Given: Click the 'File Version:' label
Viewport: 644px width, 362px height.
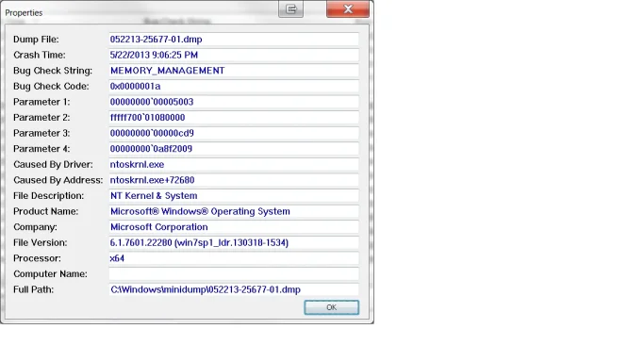Looking at the screenshot, I should pyautogui.click(x=41, y=242).
